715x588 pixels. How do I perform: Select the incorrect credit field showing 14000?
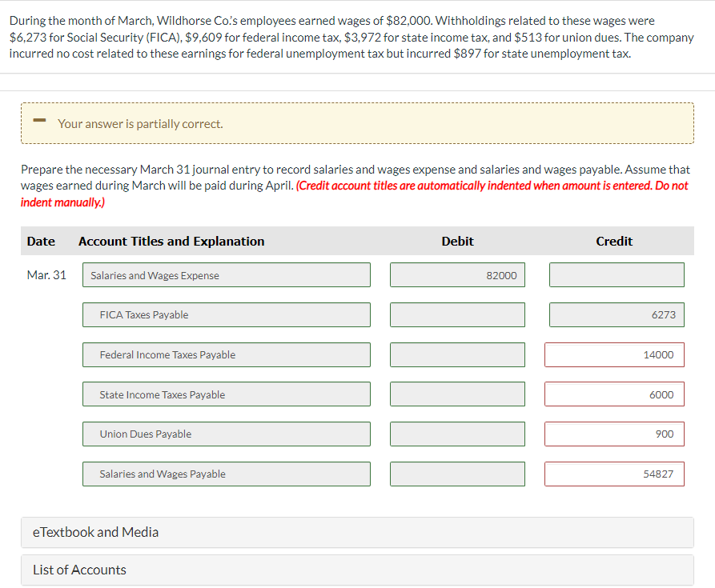[613, 354]
